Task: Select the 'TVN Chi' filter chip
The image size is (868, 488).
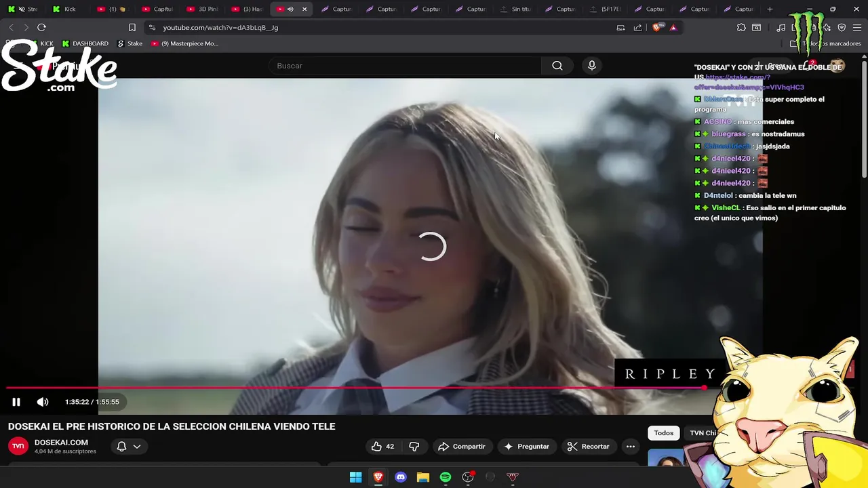Action: [703, 433]
